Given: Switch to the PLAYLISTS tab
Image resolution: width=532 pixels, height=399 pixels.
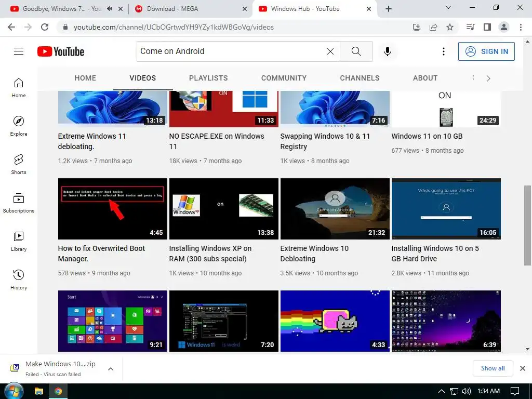Looking at the screenshot, I should tap(208, 78).
